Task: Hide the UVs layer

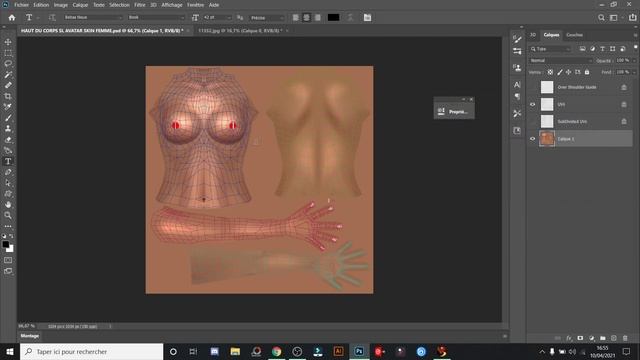Action: [532, 104]
